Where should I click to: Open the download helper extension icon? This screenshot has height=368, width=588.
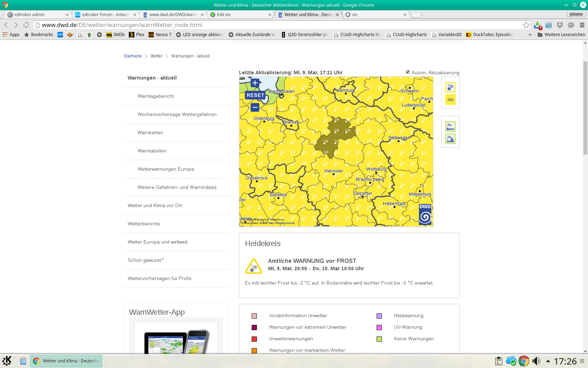(x=538, y=25)
